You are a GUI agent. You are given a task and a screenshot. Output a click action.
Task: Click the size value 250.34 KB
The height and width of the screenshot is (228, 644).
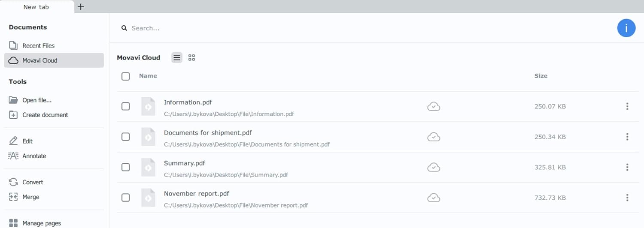[550, 137]
